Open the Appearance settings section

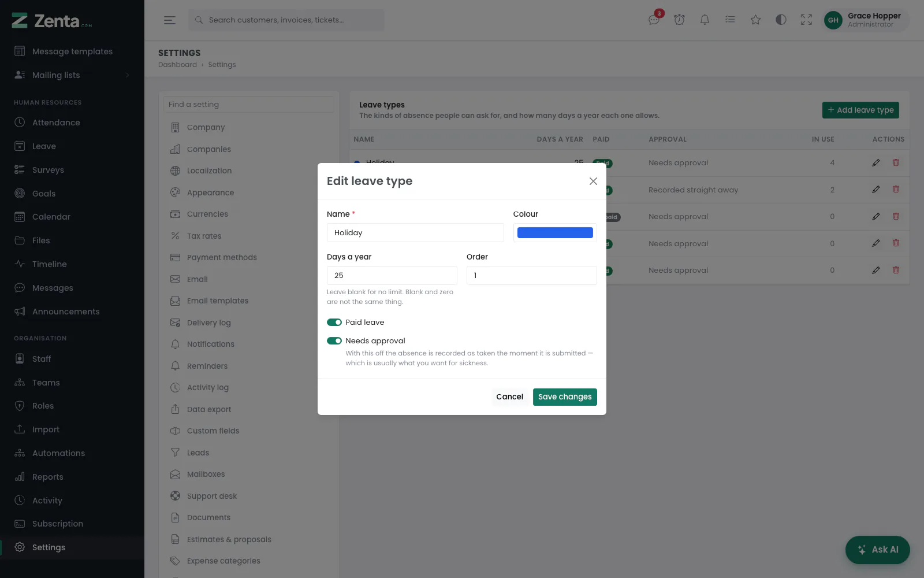pyautogui.click(x=248, y=192)
